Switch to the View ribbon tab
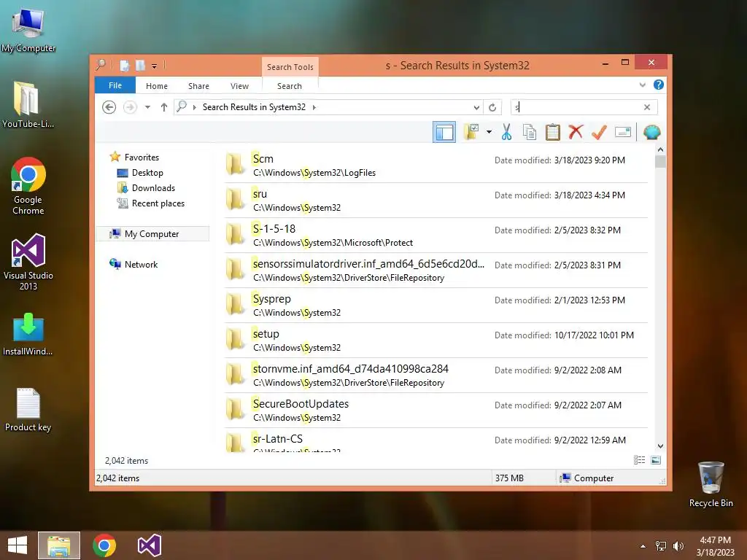The height and width of the screenshot is (560, 747). (x=239, y=86)
